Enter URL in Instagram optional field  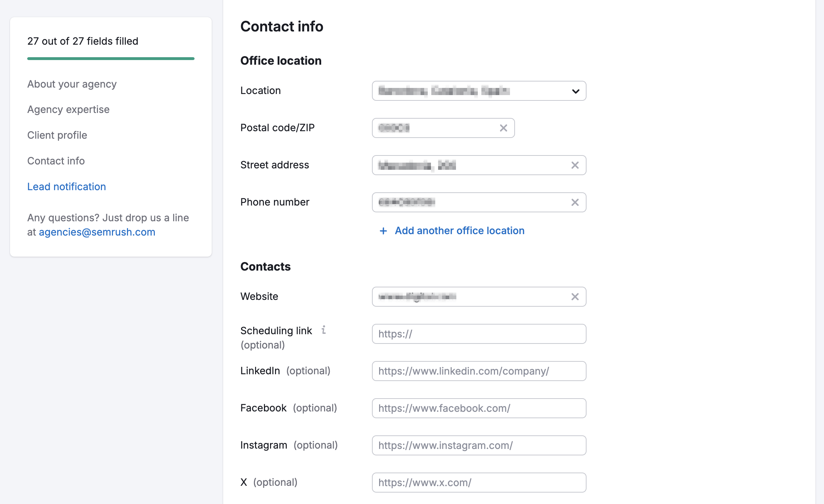click(x=479, y=445)
